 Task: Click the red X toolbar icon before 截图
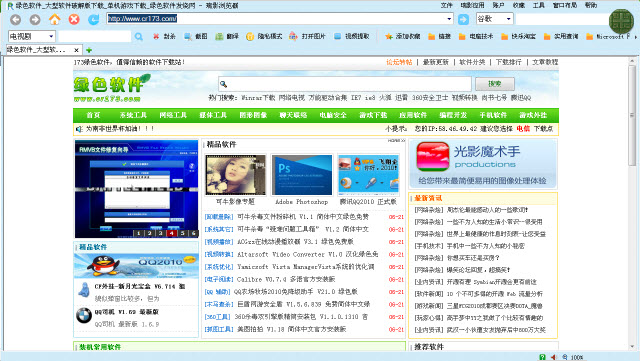click(x=156, y=36)
